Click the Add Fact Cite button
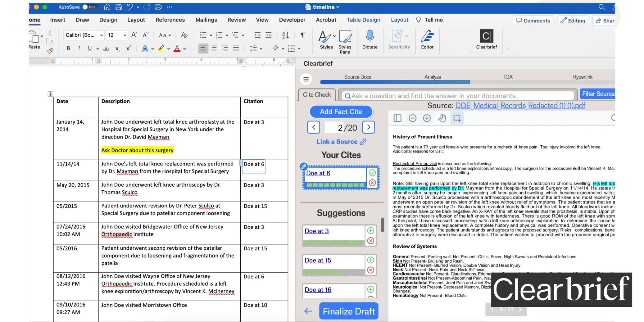Screen dimensions: 644x322 pyautogui.click(x=341, y=112)
